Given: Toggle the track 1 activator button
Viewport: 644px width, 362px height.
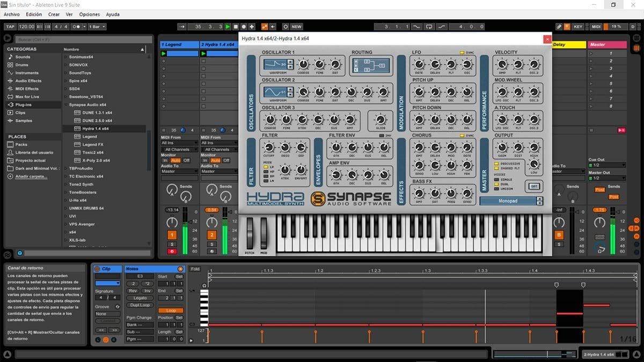Looking at the screenshot, I should [x=172, y=235].
